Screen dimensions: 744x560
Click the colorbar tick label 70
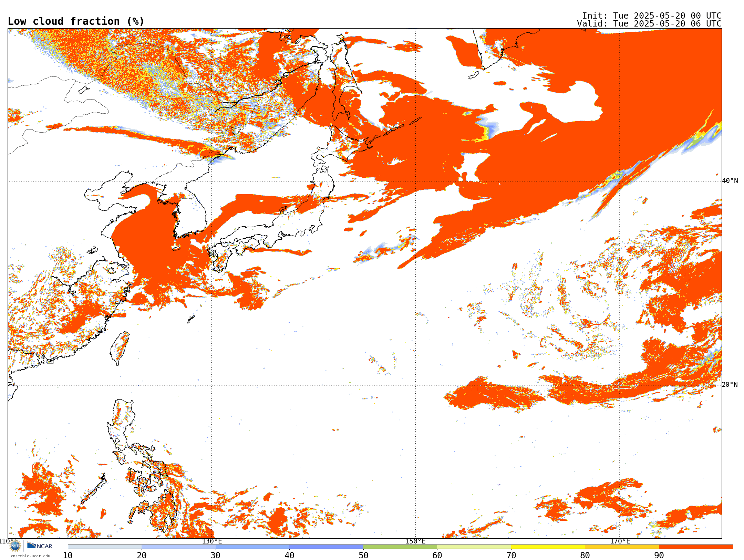pyautogui.click(x=511, y=556)
